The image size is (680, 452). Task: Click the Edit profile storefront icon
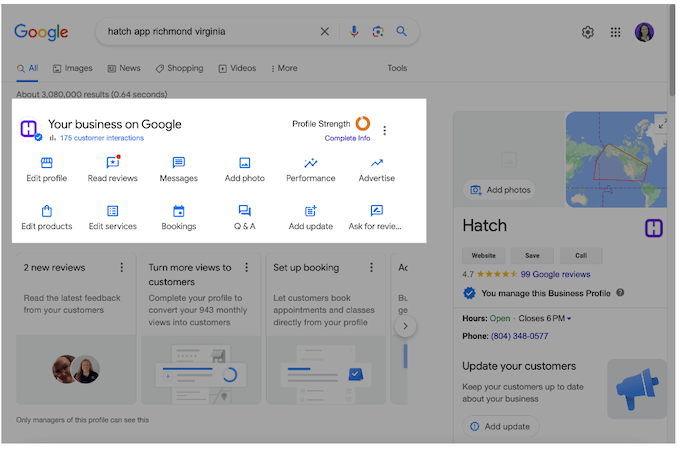[x=46, y=163]
